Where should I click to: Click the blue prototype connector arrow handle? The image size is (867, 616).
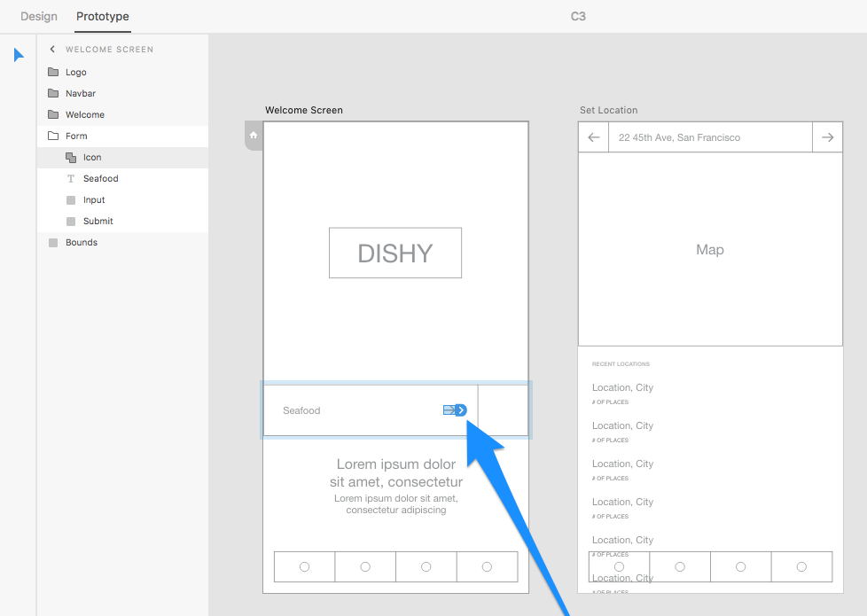click(461, 410)
